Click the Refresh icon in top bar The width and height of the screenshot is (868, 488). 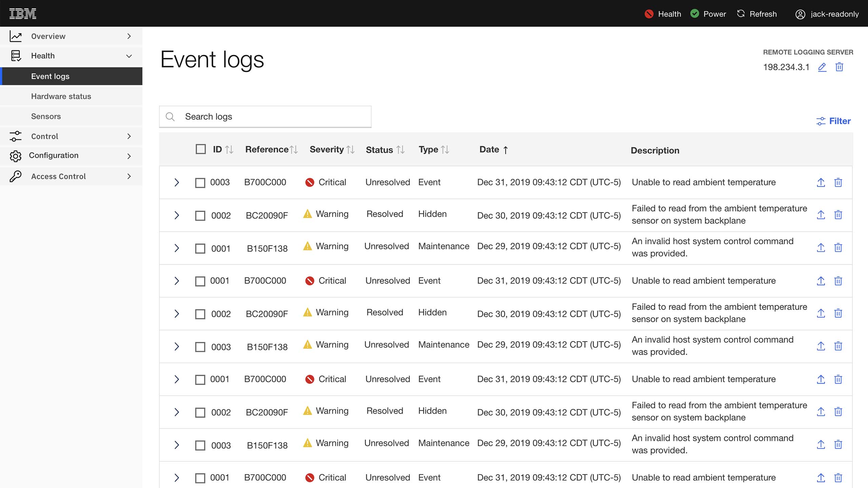741,14
